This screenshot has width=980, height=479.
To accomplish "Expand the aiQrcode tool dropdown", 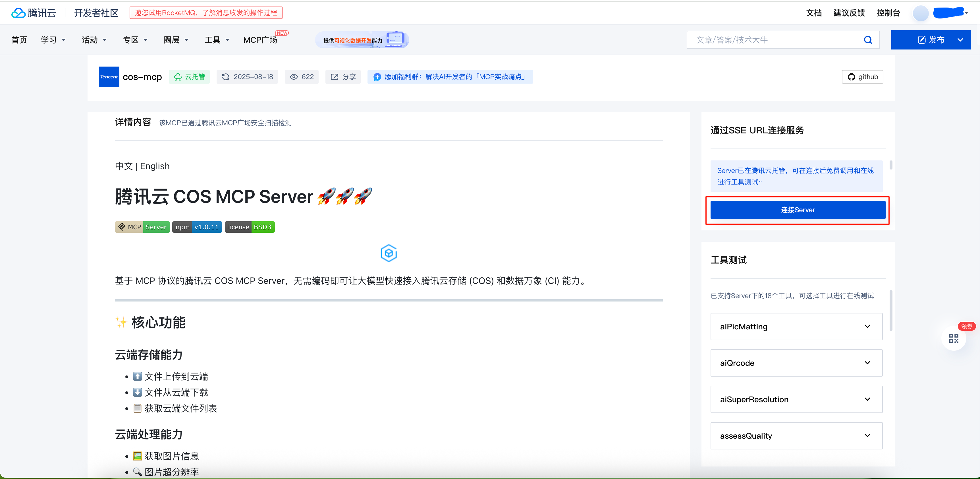I will pos(867,363).
